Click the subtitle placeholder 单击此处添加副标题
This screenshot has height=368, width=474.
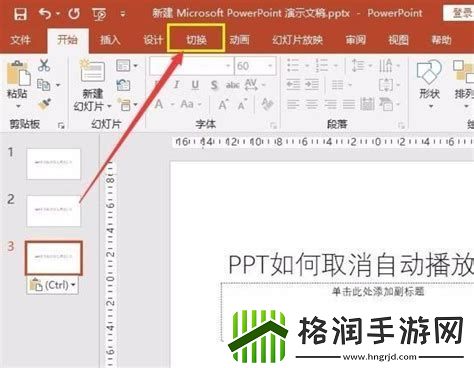coord(378,291)
